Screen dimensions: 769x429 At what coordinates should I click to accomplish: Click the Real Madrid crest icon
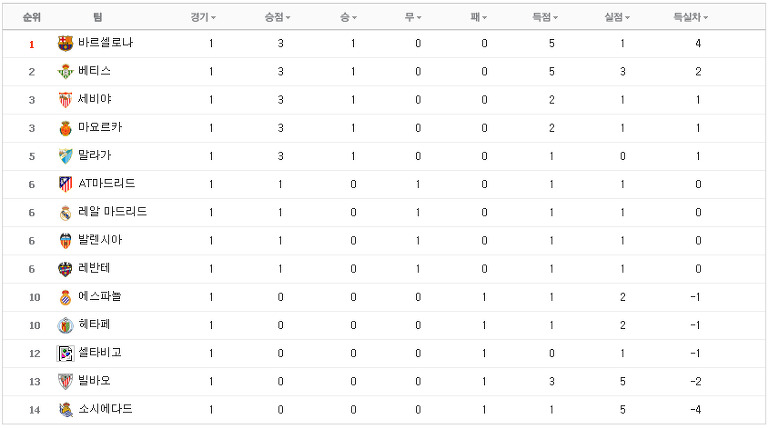(65, 213)
